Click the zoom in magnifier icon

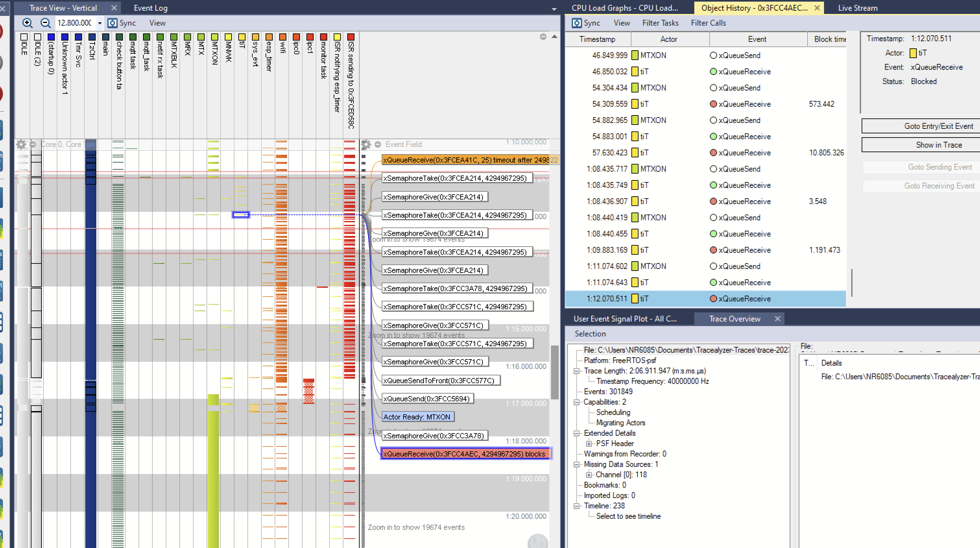coord(27,23)
